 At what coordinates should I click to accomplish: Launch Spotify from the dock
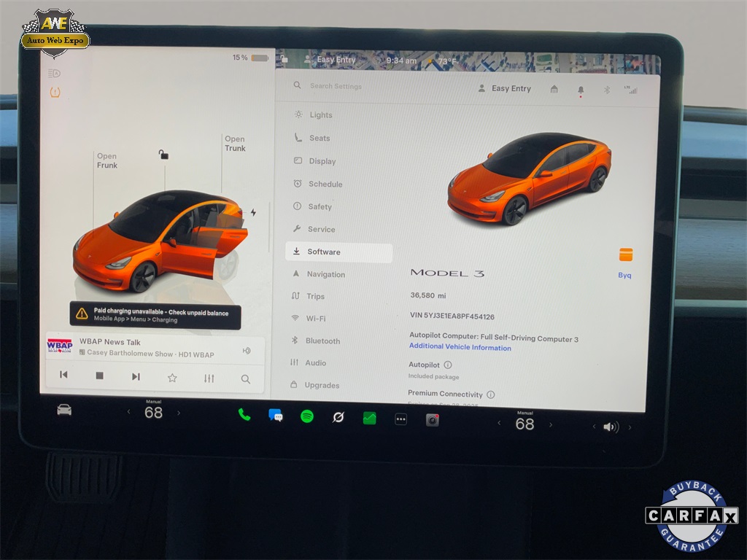(x=307, y=416)
